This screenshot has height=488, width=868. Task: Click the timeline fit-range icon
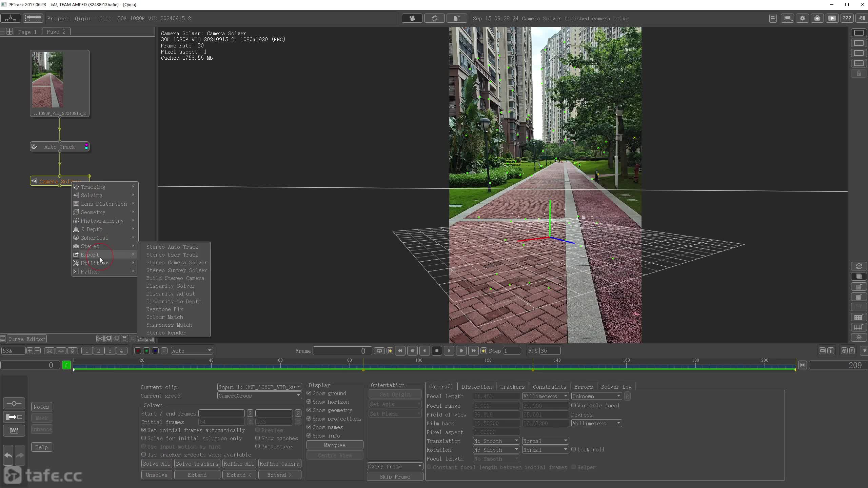click(802, 365)
